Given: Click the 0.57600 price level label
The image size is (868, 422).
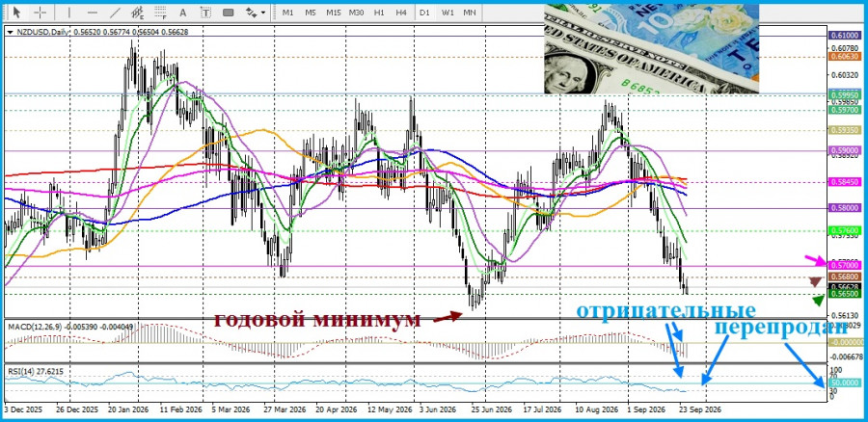Looking at the screenshot, I should (x=844, y=230).
